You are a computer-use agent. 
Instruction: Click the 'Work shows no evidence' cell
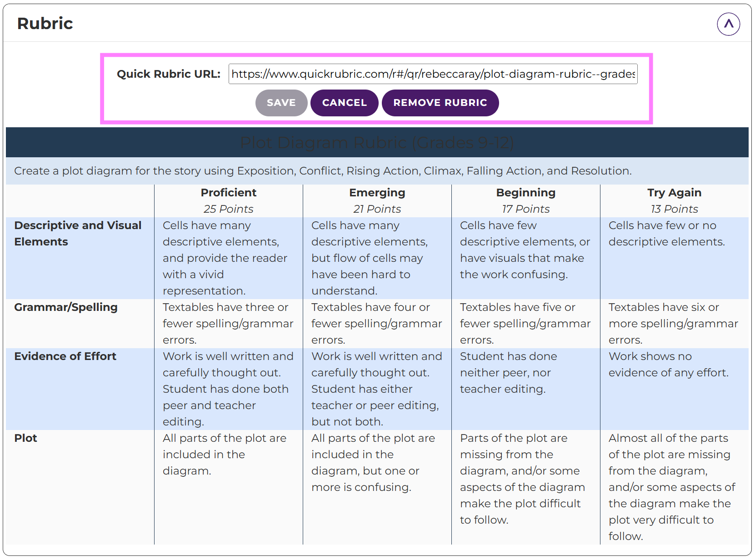coord(668,365)
